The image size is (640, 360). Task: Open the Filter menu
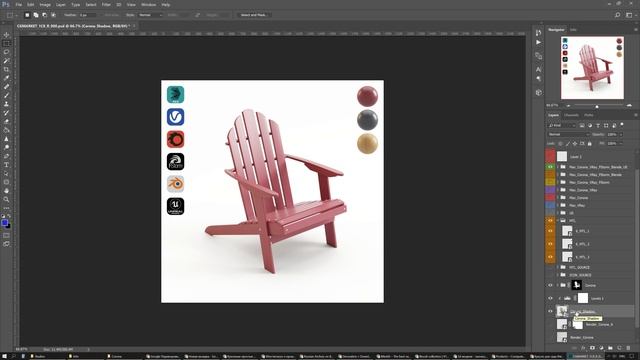point(106,4)
